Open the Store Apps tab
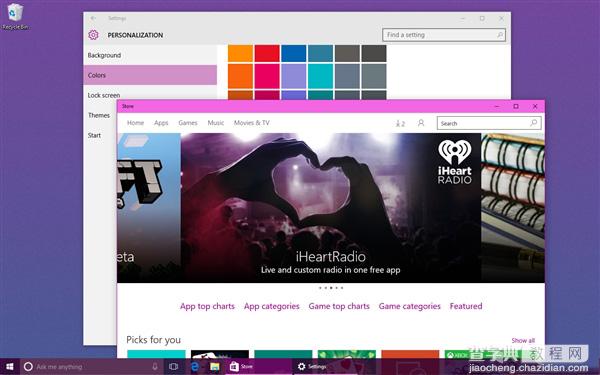The image size is (600, 375). click(161, 123)
